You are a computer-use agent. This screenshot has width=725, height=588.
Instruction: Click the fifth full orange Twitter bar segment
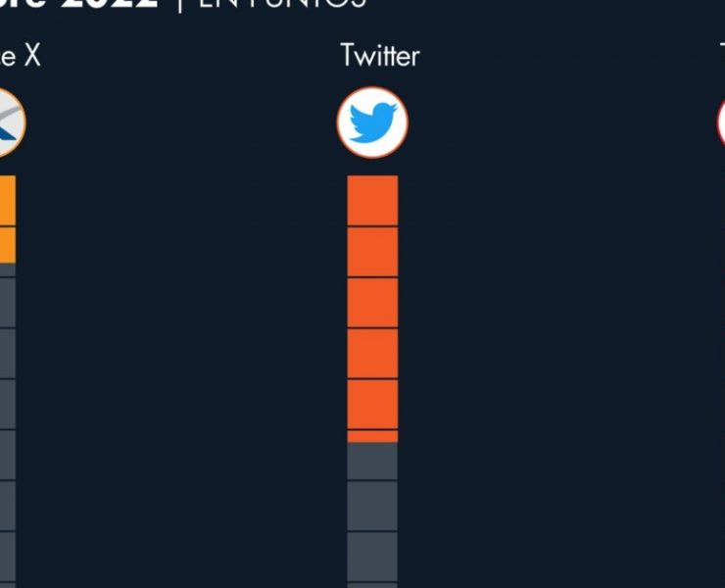pos(372,404)
